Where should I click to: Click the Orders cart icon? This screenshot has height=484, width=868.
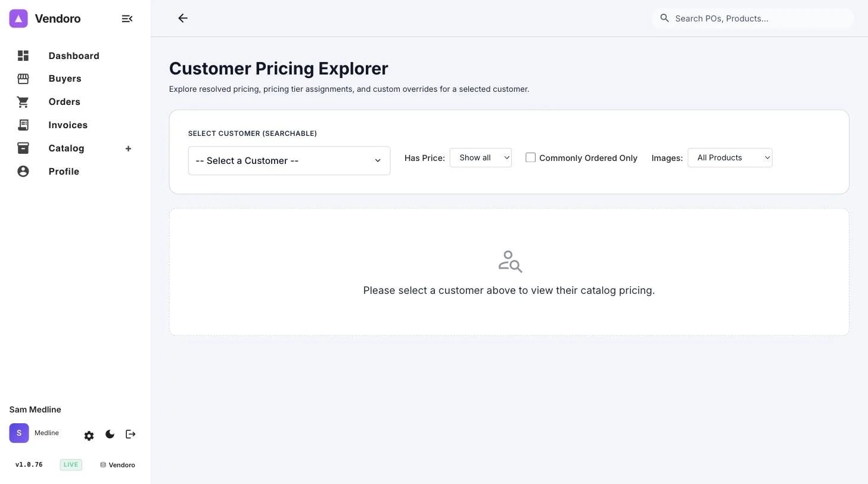click(23, 102)
